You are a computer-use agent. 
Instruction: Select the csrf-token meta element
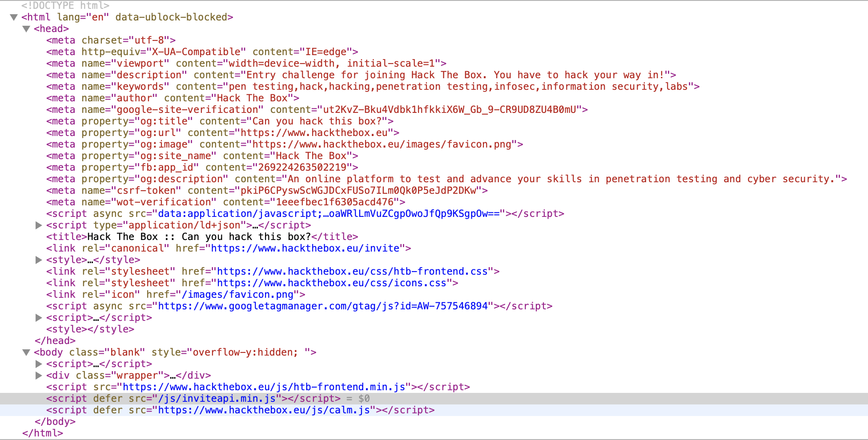point(267,191)
